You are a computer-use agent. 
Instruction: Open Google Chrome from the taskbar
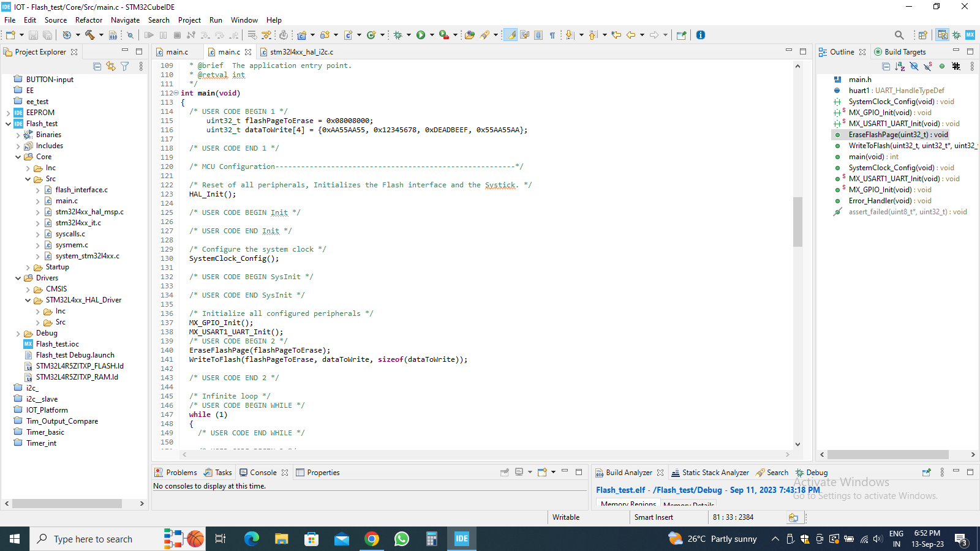372,539
